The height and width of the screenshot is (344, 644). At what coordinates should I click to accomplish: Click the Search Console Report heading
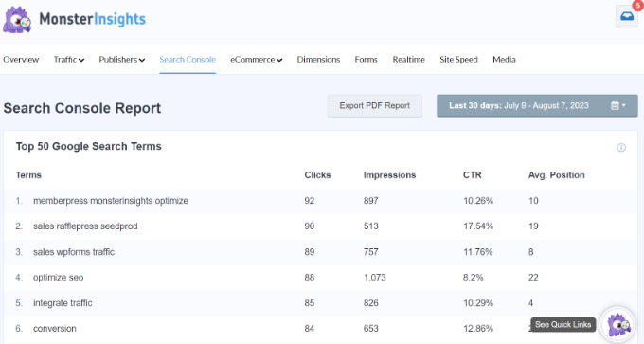coord(82,108)
